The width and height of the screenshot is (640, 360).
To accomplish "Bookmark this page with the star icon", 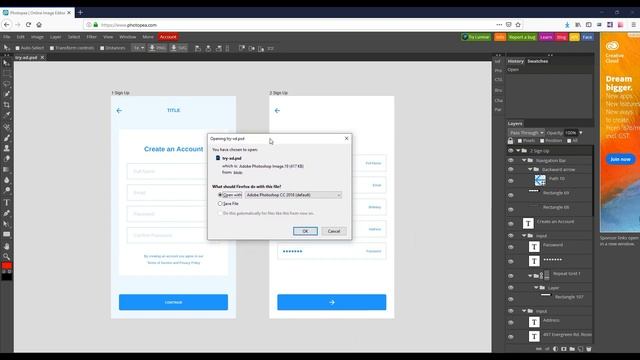I will click(518, 24).
